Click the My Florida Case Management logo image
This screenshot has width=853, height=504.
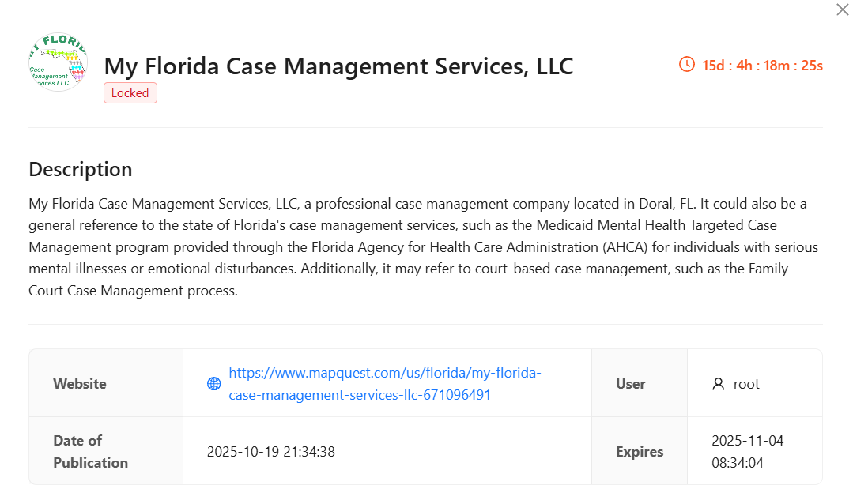click(58, 62)
